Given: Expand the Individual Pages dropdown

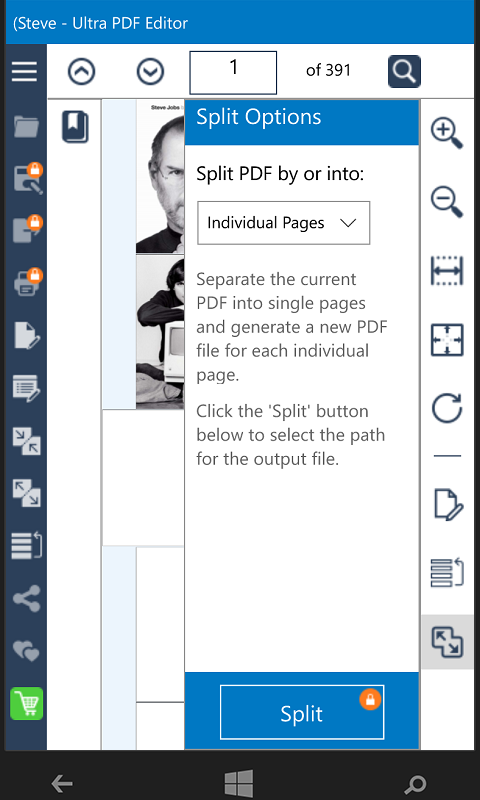Looking at the screenshot, I should [284, 223].
